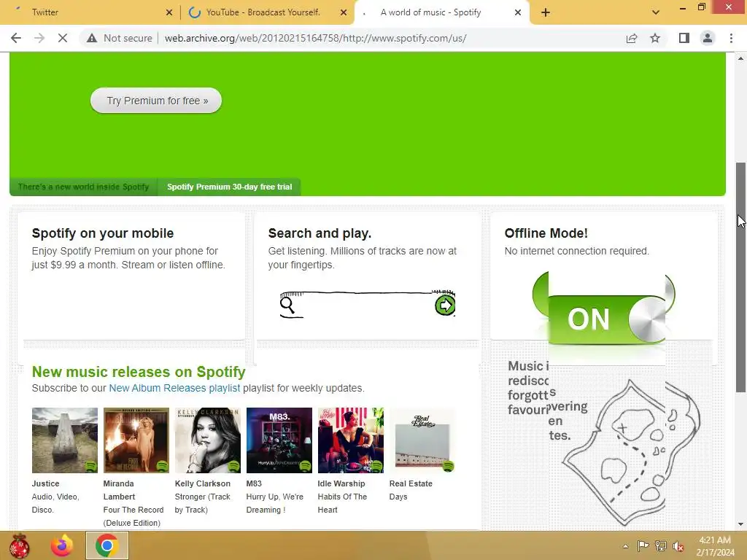
Task: Click the address bar URL
Action: tap(315, 38)
